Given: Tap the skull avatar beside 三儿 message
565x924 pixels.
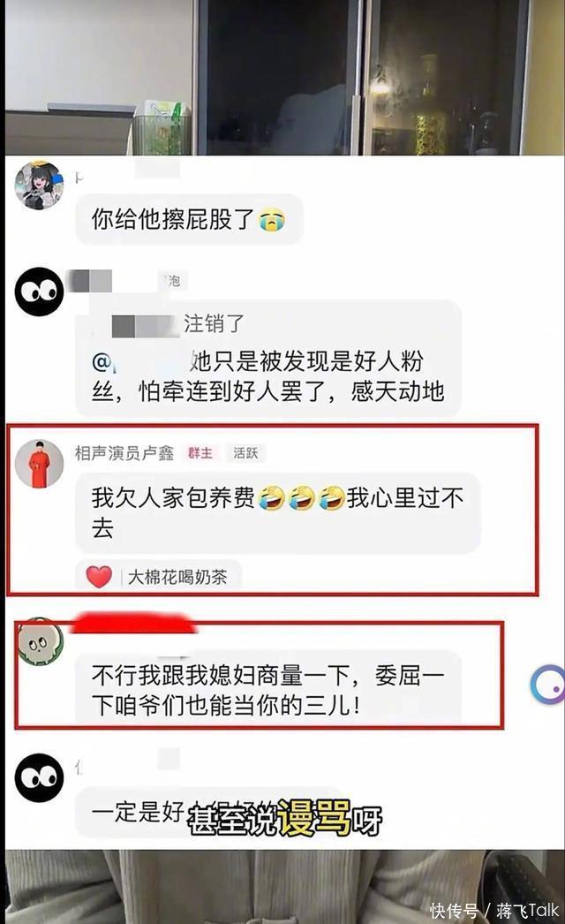Looking at the screenshot, I should [39, 641].
